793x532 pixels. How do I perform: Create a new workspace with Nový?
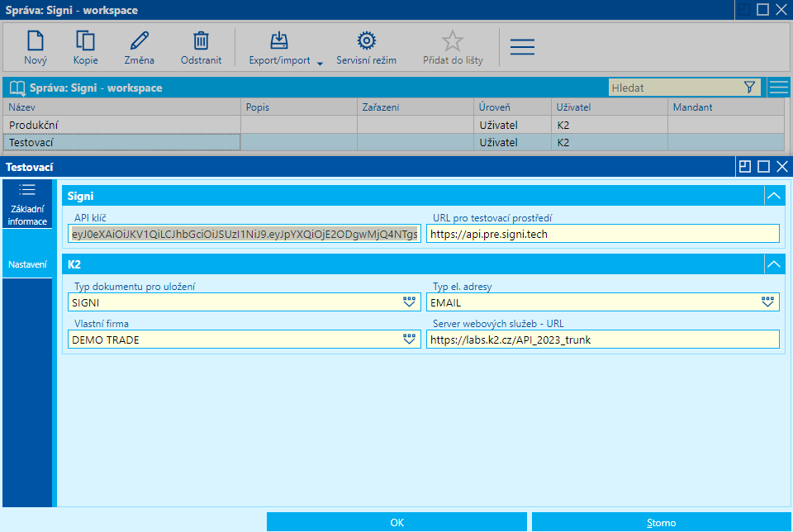click(35, 48)
